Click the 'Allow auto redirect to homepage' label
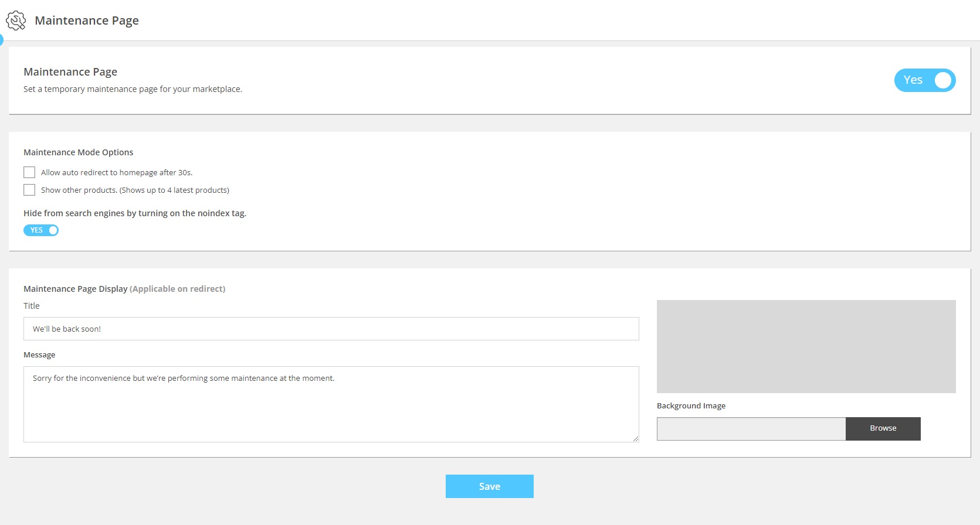Screen dimensions: 980x525 (x=117, y=173)
